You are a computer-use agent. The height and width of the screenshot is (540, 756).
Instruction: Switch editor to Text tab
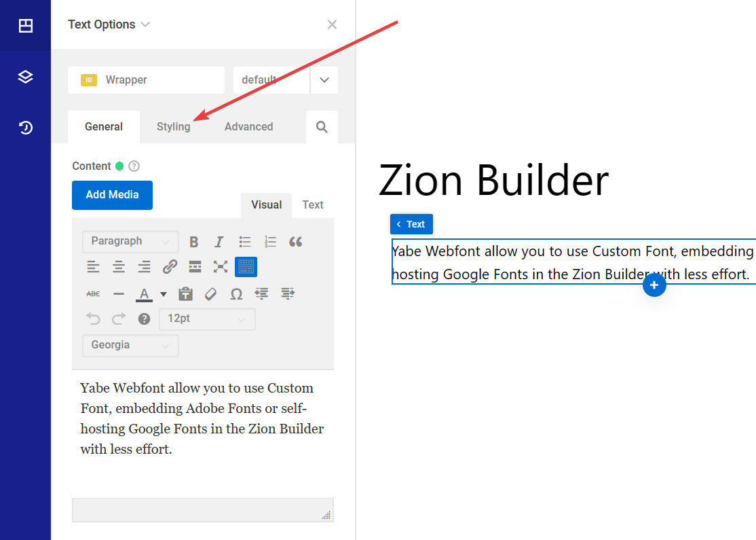click(x=312, y=205)
